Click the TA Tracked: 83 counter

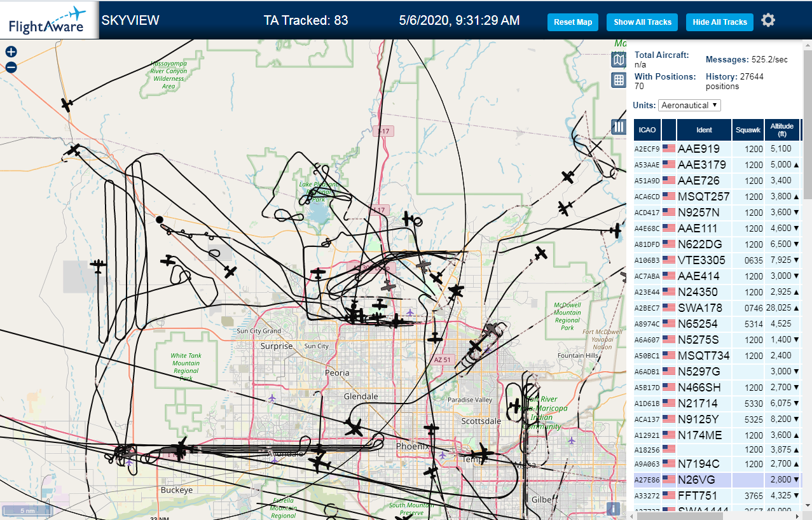coord(306,20)
